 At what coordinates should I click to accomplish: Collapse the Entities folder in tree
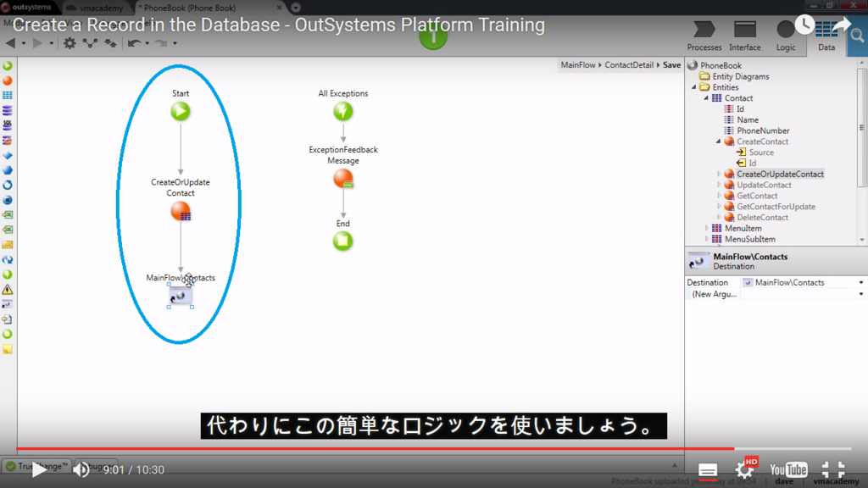(x=694, y=87)
